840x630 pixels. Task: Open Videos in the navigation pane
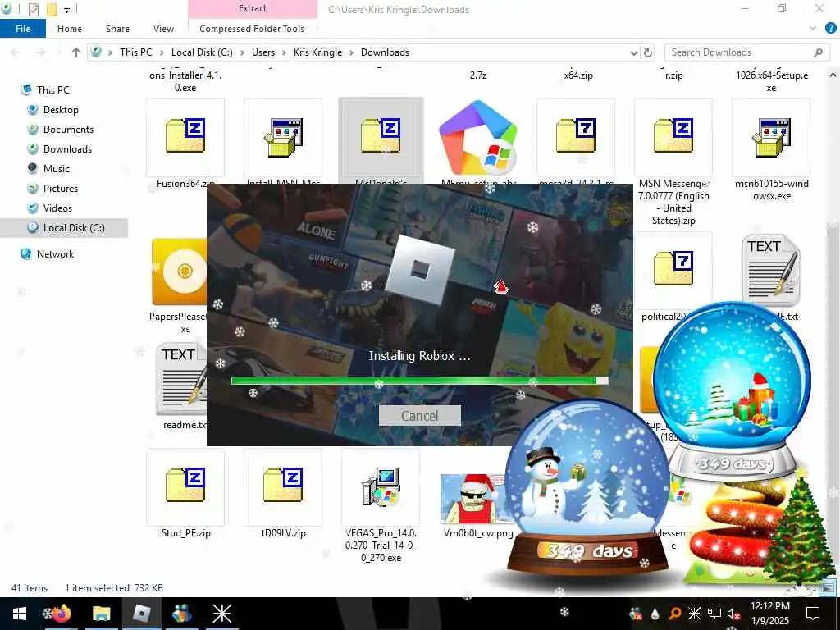tap(57, 208)
